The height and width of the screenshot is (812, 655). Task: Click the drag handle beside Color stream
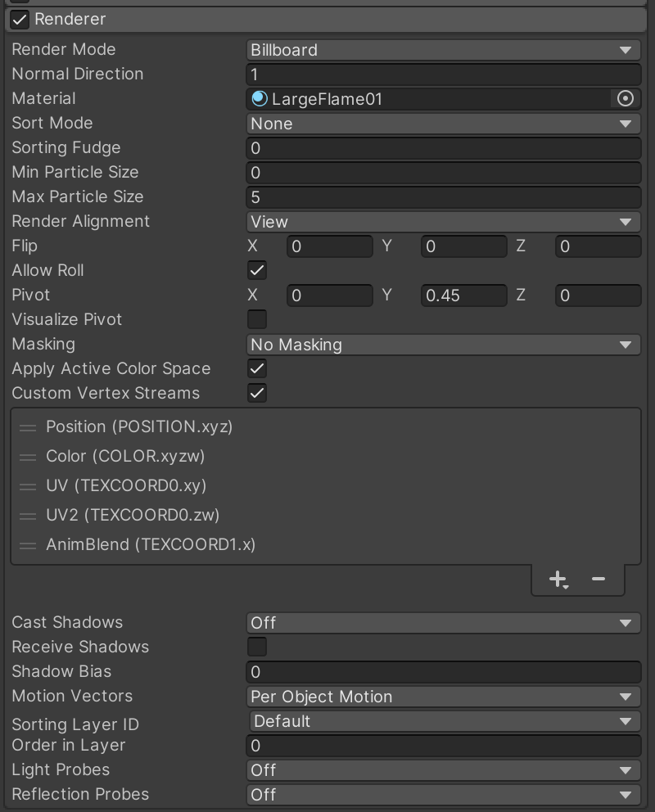click(28, 457)
